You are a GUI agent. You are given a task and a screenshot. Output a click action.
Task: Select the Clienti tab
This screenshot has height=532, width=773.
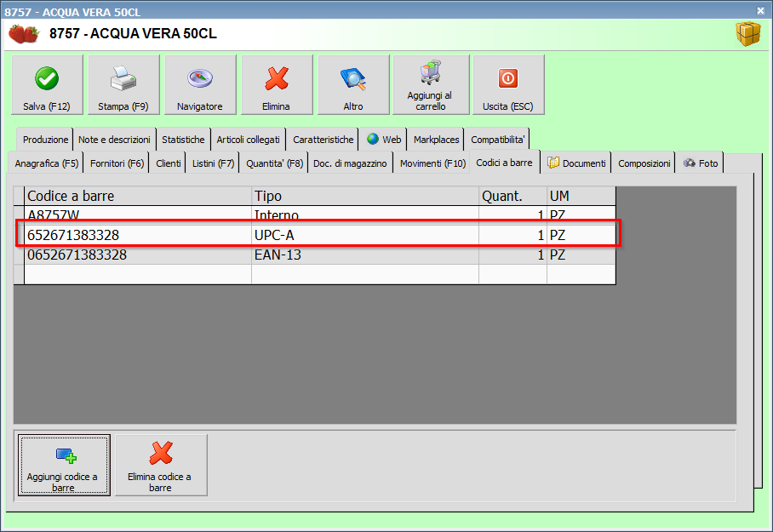(168, 163)
